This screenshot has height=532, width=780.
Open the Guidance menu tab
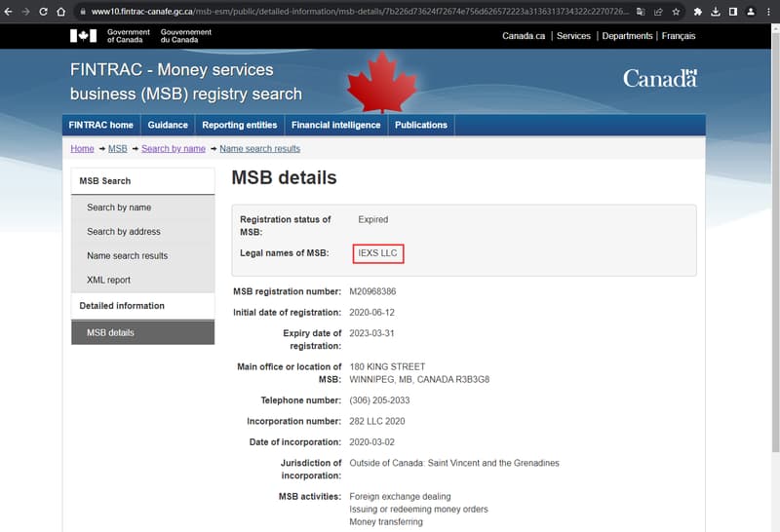click(168, 125)
